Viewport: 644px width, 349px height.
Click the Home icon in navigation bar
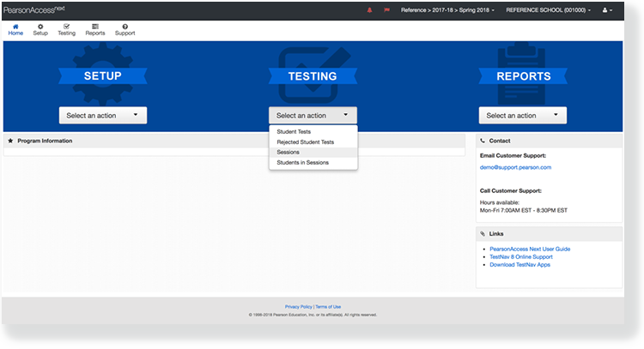tap(15, 27)
